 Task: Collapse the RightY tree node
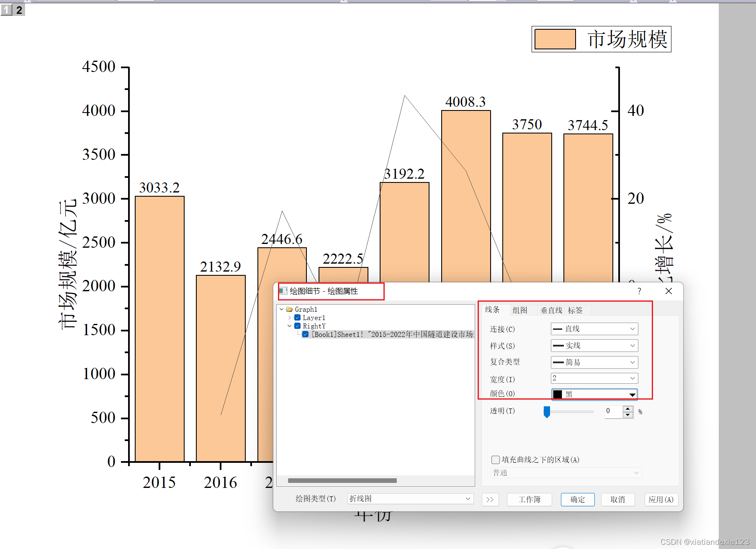[x=290, y=326]
